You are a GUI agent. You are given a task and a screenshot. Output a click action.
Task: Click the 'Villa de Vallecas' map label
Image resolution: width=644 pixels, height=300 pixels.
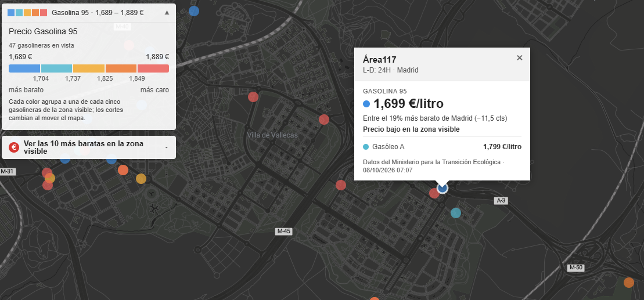[272, 135]
